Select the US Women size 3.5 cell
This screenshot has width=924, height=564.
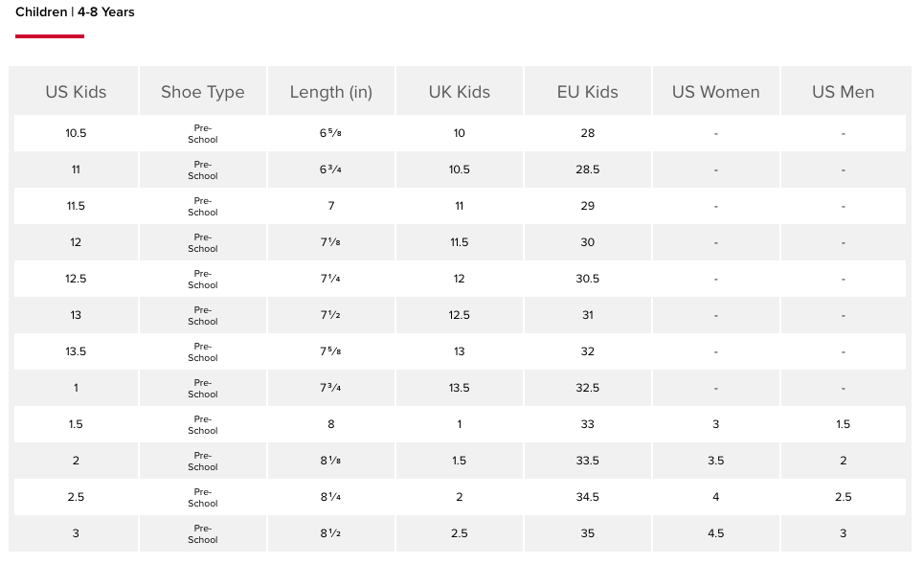click(x=716, y=461)
